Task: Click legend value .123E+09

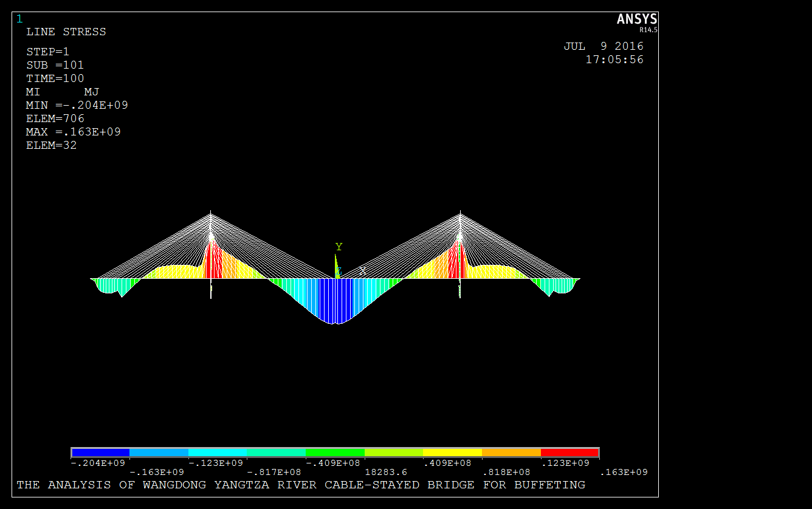Action: (x=566, y=463)
